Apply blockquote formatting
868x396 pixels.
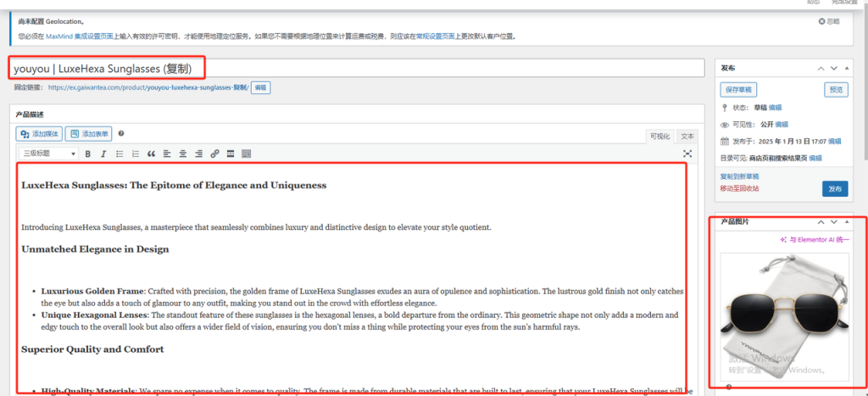coord(151,153)
